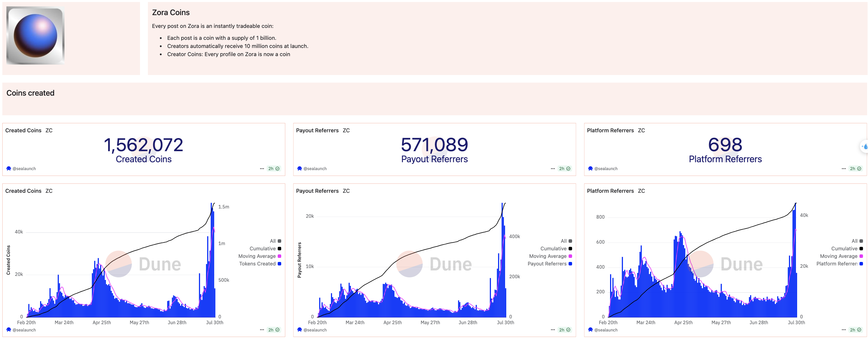The height and width of the screenshot is (339, 868).
Task: Open the Created Coins ZC counter title
Action: (29, 131)
